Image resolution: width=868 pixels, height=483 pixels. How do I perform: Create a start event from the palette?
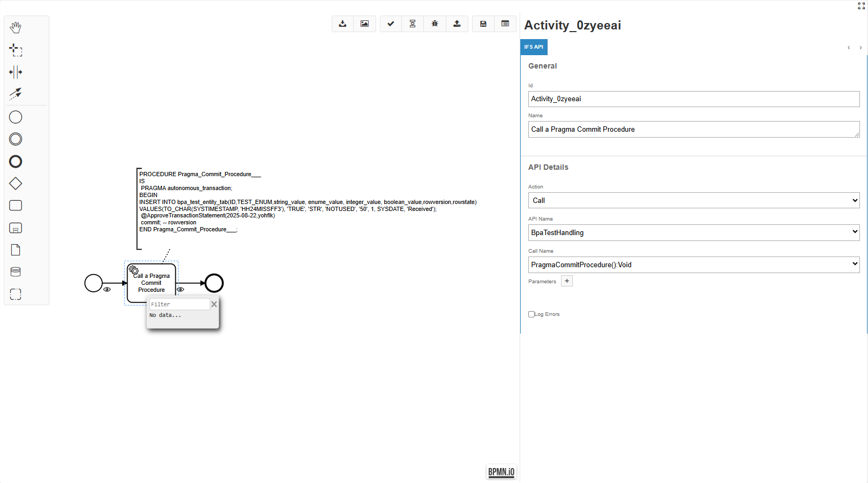pyautogui.click(x=16, y=117)
